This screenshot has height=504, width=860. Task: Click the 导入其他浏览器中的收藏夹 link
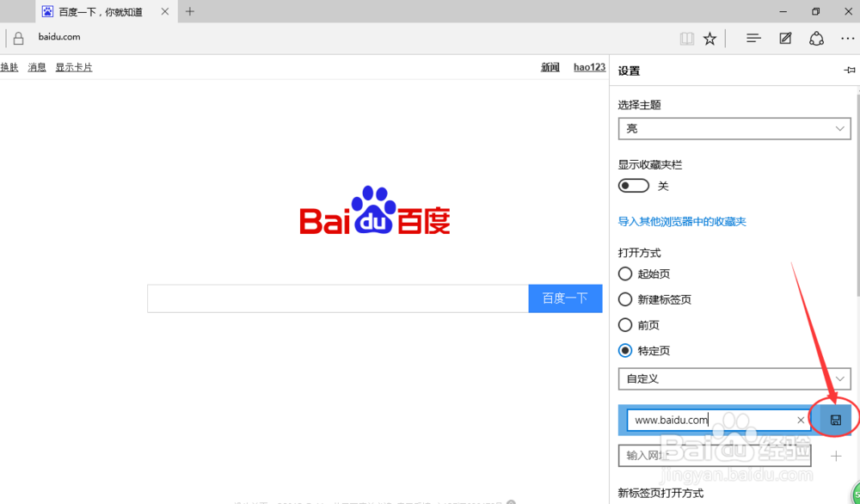click(682, 222)
